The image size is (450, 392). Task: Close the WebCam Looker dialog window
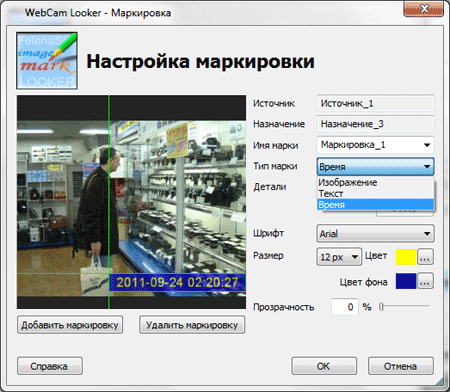pos(424,8)
